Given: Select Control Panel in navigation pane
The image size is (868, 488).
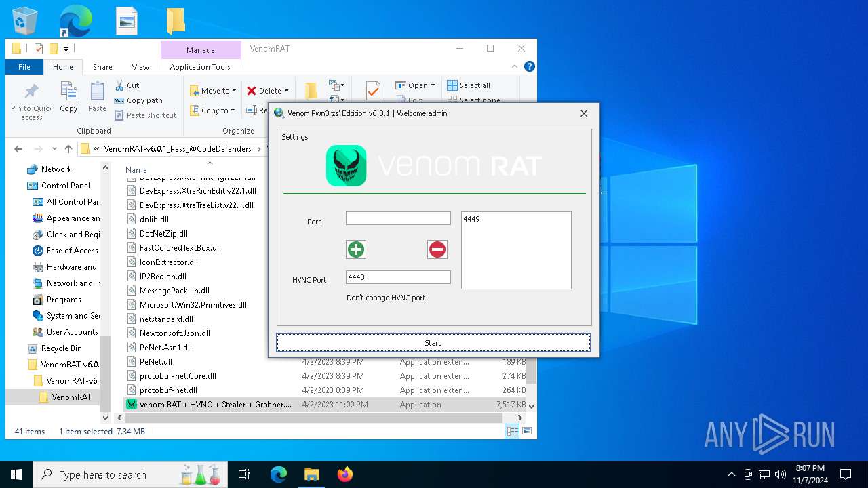Looking at the screenshot, I should 65,186.
